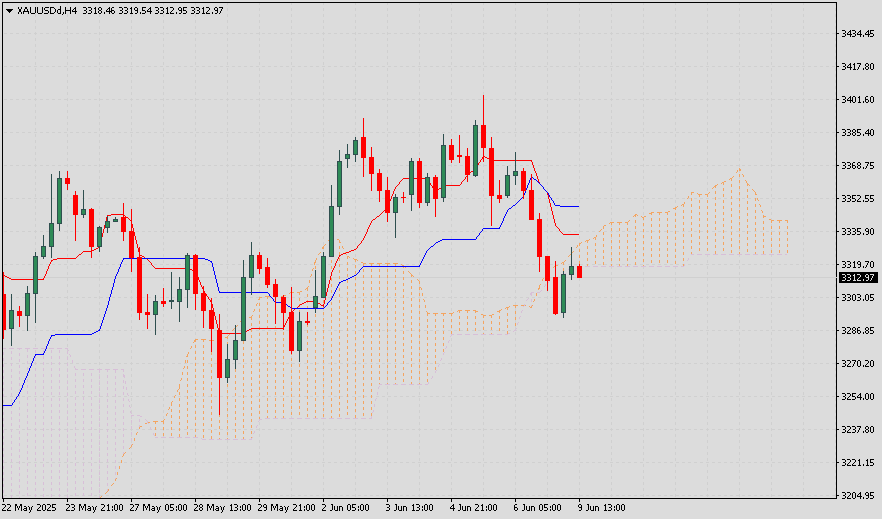Click the 3303.05 price scale label
The height and width of the screenshot is (519, 882).
pos(857,297)
